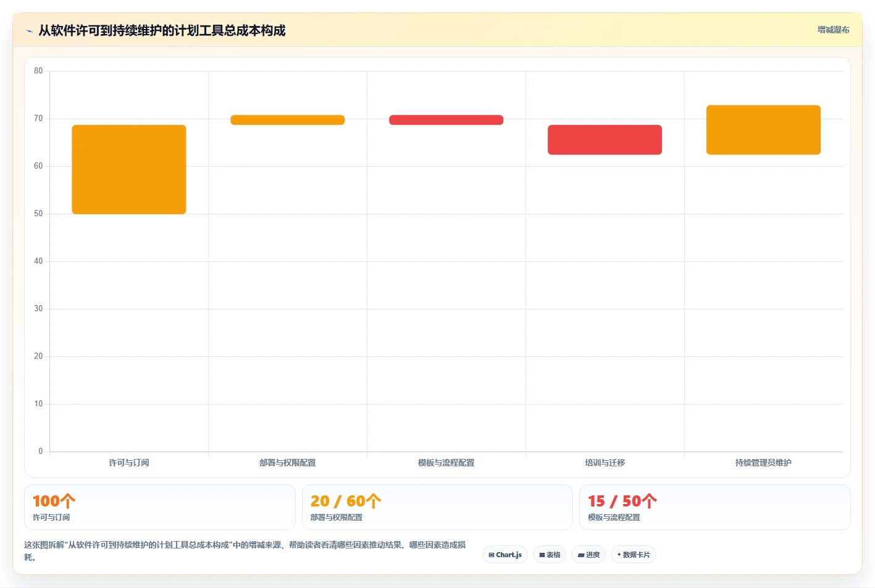Click the y-axis tick label 50
The height and width of the screenshot is (588, 875).
coord(38,214)
